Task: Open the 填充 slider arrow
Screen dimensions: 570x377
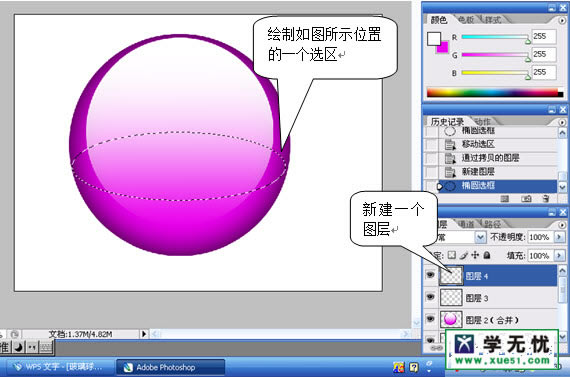Action: coord(559,256)
